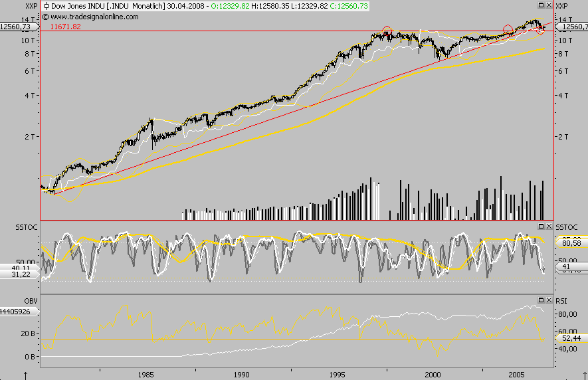Click the 20 B label on OBV axis
This screenshot has width=588, height=380.
click(28, 333)
